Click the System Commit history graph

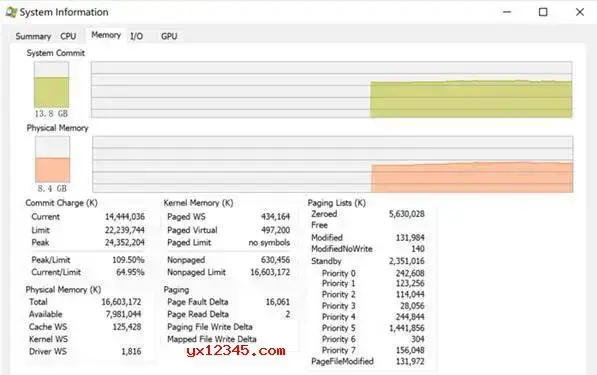click(332, 89)
